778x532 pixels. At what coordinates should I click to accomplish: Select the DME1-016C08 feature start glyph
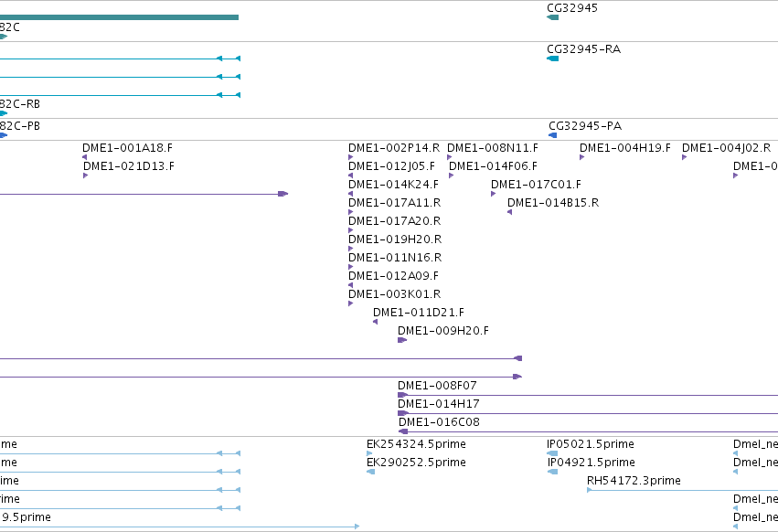pyautogui.click(x=403, y=431)
